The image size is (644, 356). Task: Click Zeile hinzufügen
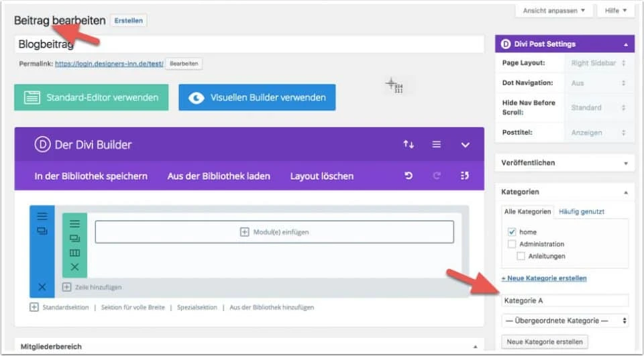coord(98,287)
